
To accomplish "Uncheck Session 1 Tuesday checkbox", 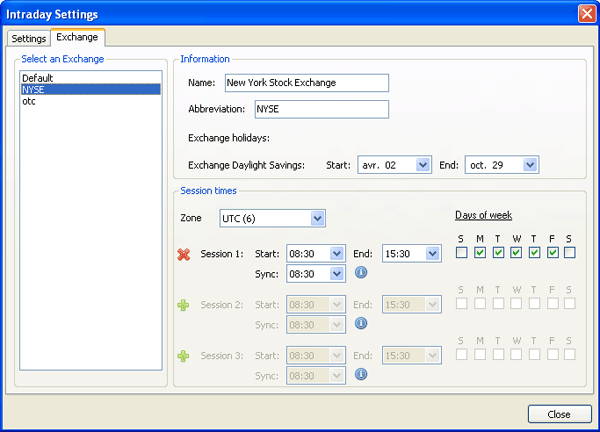I will click(x=498, y=253).
